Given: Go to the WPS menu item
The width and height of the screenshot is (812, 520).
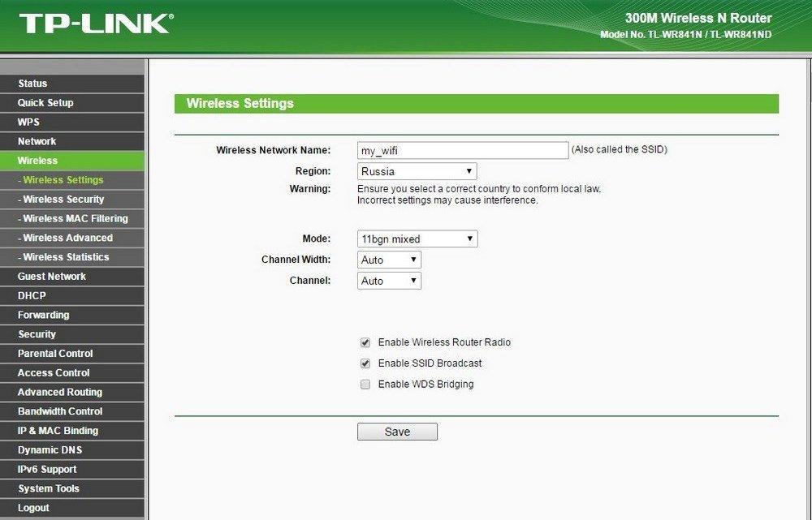Looking at the screenshot, I should click(72, 122).
